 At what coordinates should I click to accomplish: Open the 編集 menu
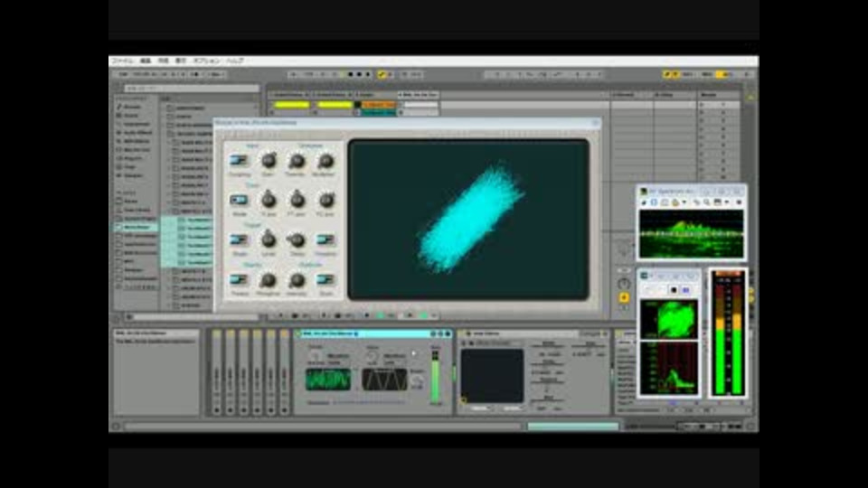(145, 61)
